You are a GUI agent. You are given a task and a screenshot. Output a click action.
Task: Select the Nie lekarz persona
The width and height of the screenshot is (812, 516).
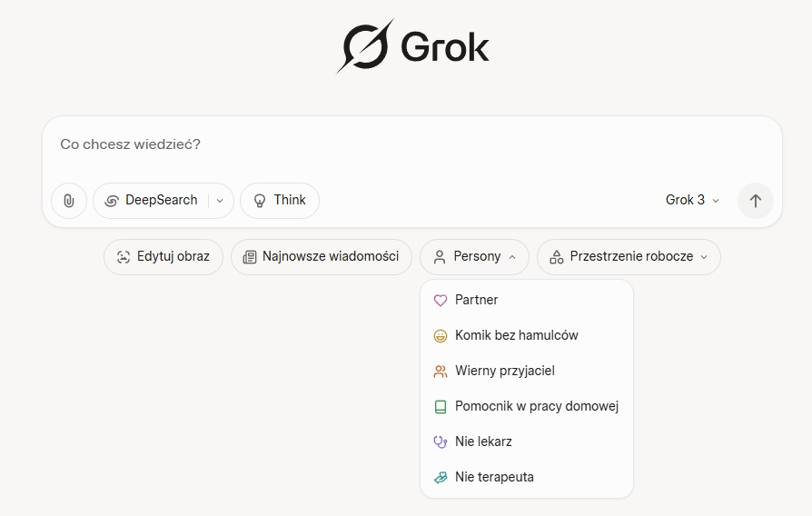[527, 442]
